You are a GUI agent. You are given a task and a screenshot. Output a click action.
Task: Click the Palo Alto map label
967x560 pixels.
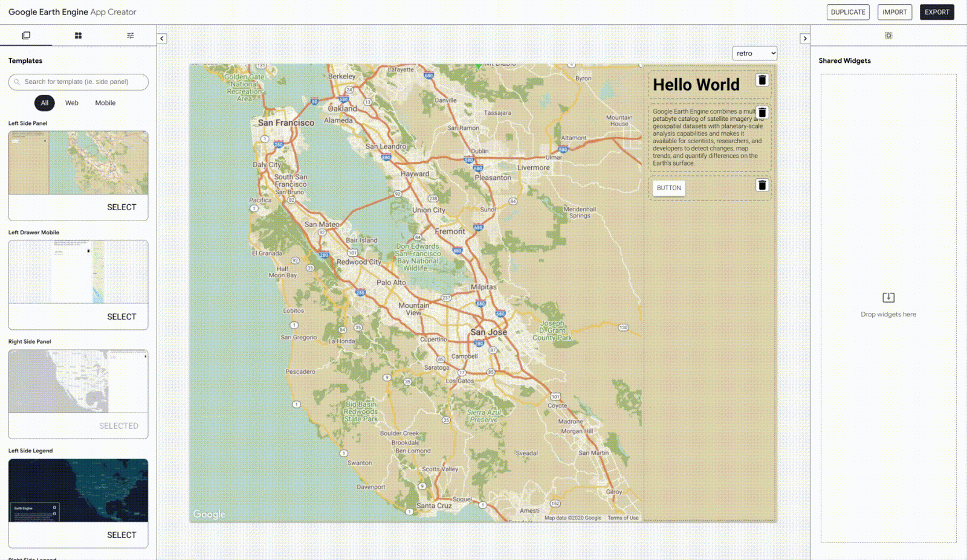pyautogui.click(x=391, y=282)
